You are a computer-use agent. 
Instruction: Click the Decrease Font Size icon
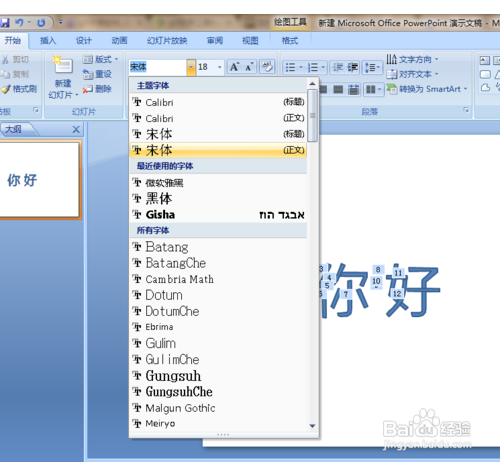(x=249, y=67)
